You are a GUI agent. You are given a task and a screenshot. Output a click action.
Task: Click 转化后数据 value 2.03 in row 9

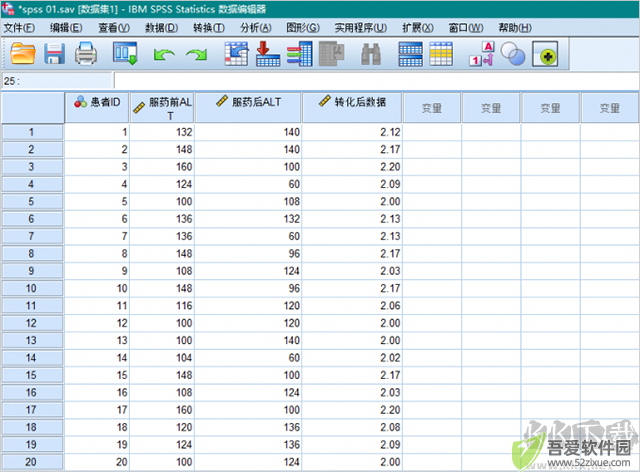point(352,271)
